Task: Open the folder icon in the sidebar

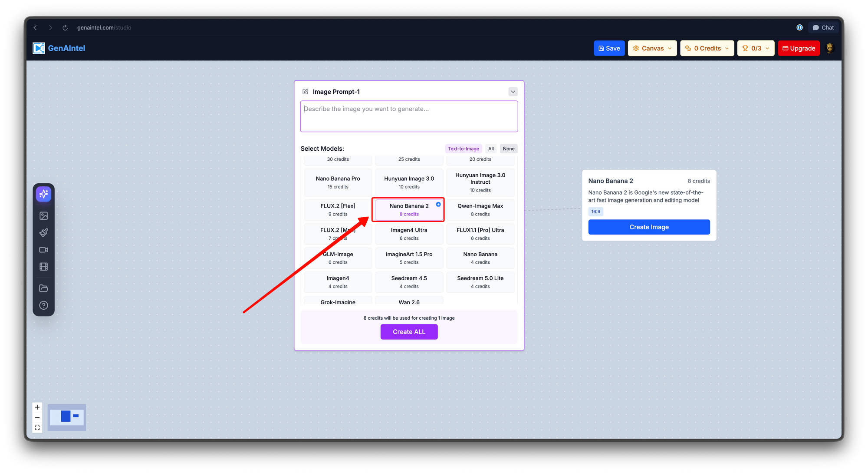Action: tap(43, 288)
